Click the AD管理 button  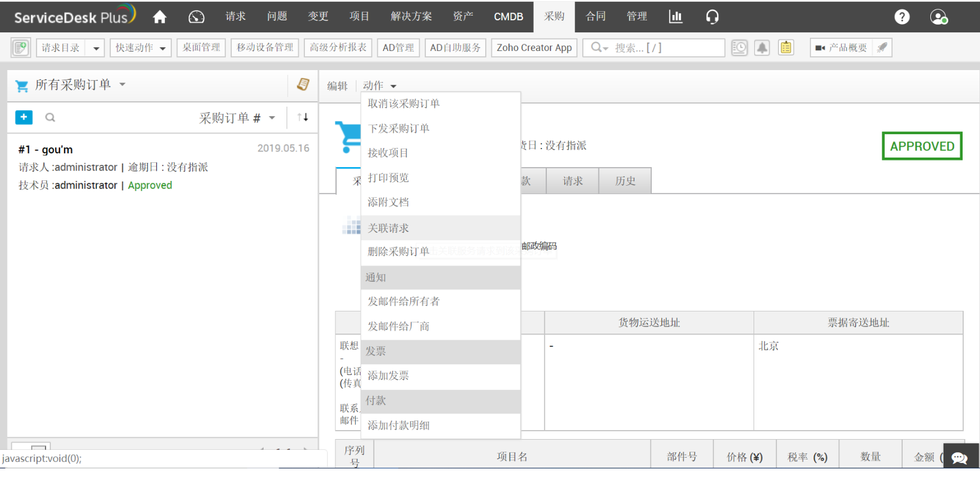click(x=398, y=47)
